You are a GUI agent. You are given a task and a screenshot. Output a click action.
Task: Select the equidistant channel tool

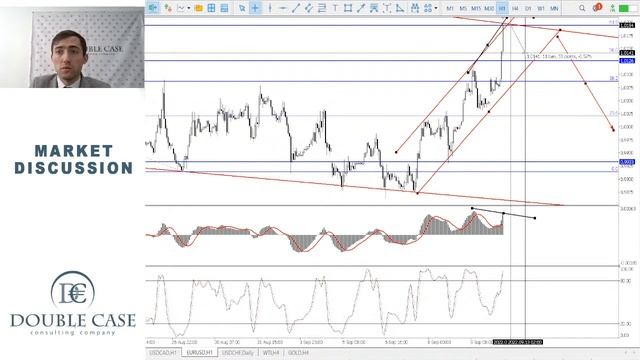coord(309,8)
